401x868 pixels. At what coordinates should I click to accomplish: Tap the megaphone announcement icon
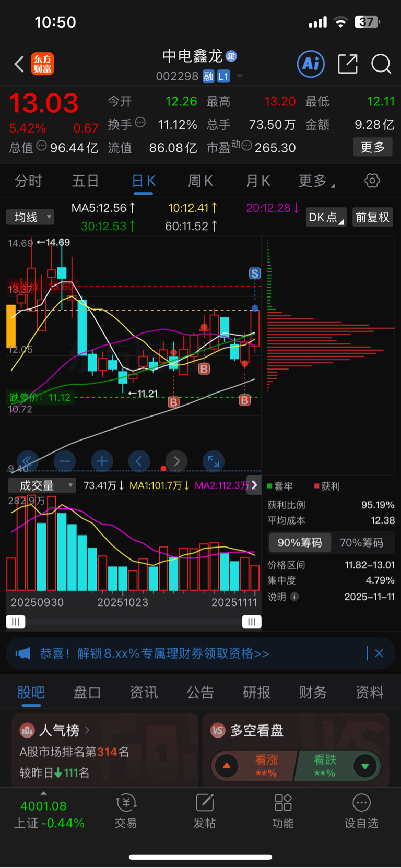(x=23, y=653)
